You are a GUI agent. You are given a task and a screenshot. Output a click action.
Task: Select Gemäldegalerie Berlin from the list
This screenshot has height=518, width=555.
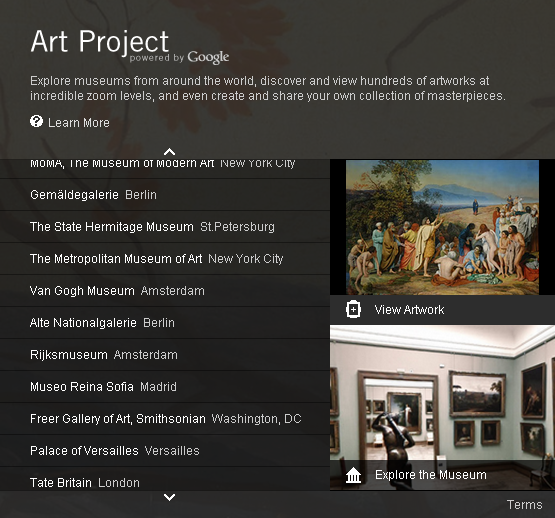[165, 195]
